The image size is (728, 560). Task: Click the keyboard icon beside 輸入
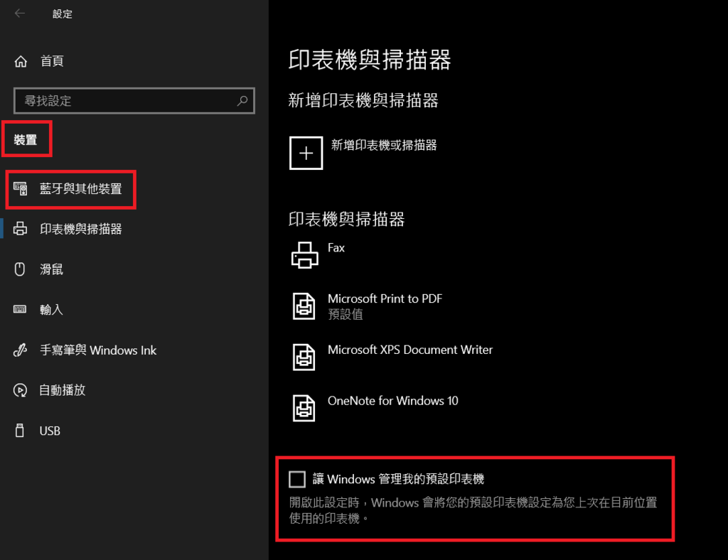click(19, 309)
